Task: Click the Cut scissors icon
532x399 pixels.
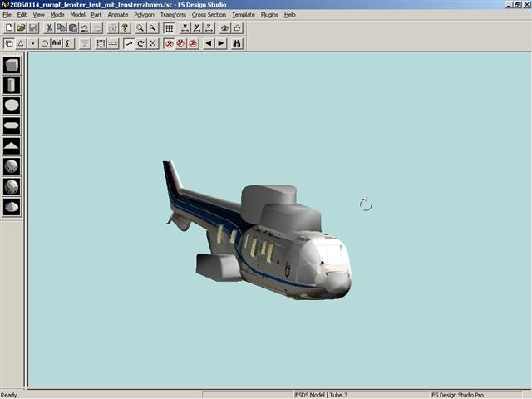Action: click(49, 28)
